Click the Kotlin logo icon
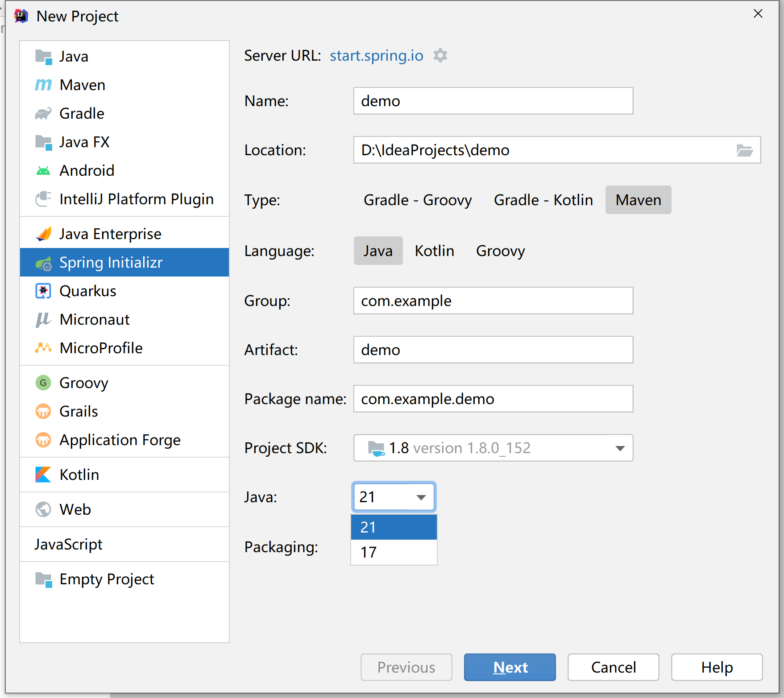This screenshot has height=698, width=784. [x=43, y=475]
